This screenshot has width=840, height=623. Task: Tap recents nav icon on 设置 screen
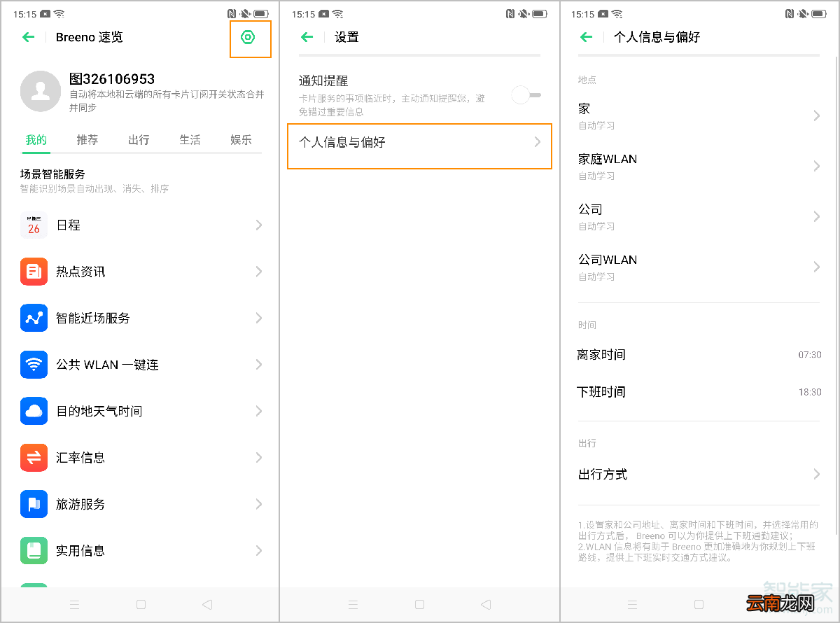pos(353,604)
